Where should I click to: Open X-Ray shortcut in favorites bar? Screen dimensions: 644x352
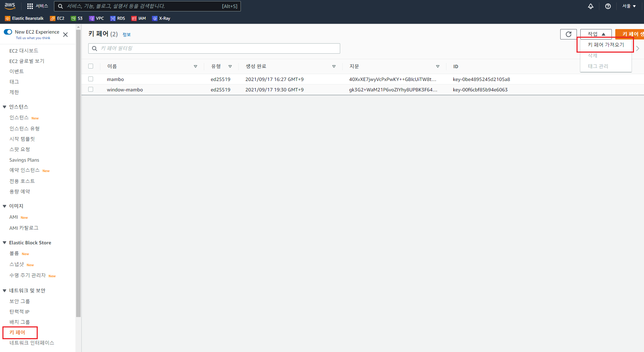pyautogui.click(x=161, y=18)
